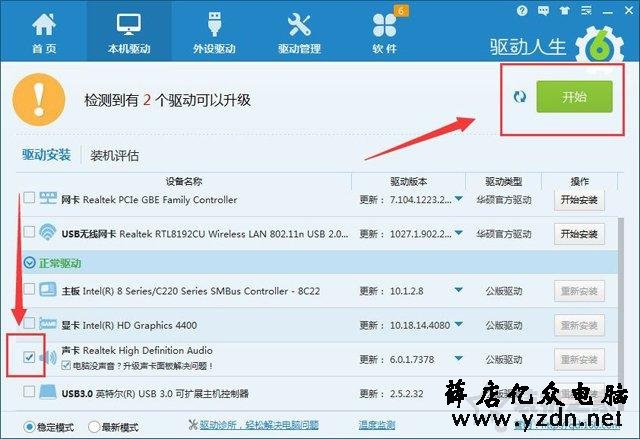Switch to the 装机评估 tab
640x439 pixels.
pos(114,155)
